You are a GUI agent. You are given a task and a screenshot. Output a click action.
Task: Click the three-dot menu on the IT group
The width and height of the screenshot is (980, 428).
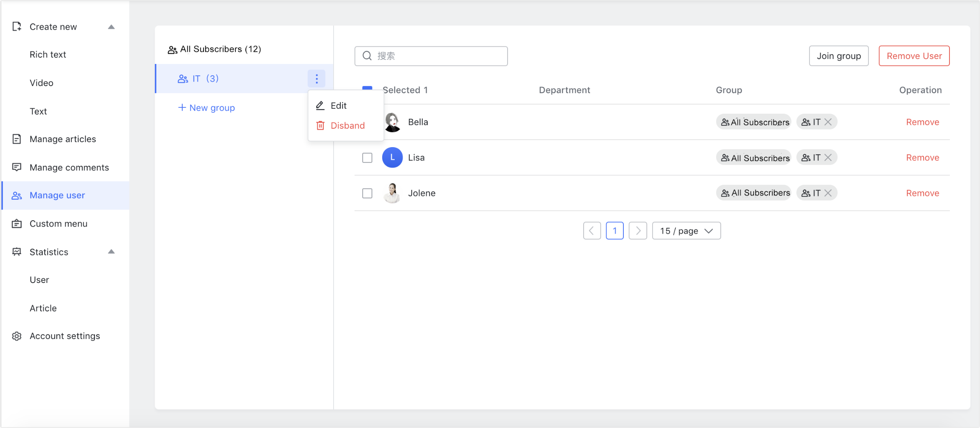point(316,79)
